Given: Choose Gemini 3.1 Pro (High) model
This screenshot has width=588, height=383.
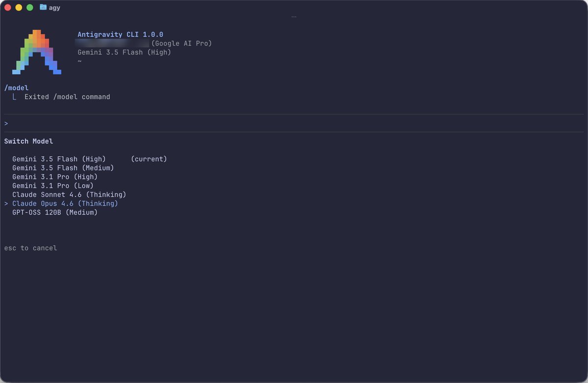Looking at the screenshot, I should coord(55,177).
